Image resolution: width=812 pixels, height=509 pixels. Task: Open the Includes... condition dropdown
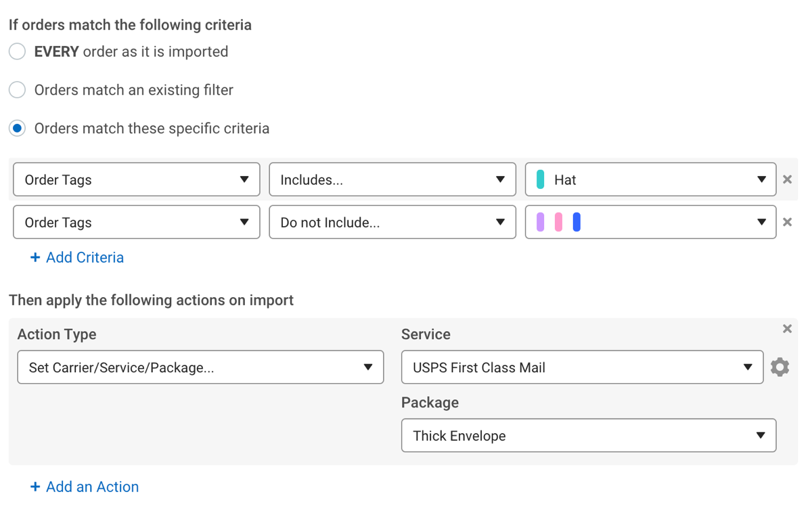point(392,179)
